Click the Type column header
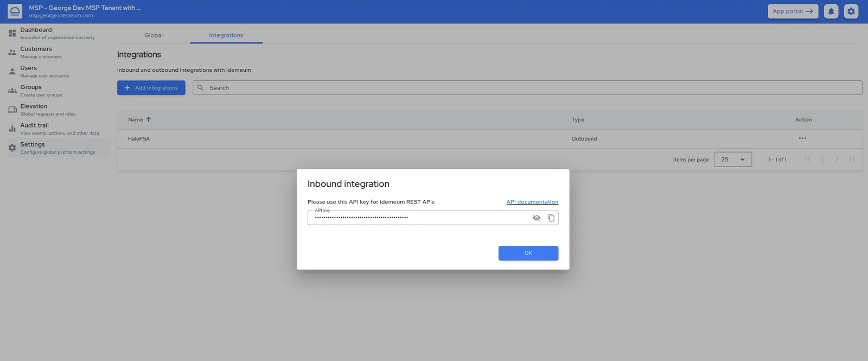Viewport: 868px width, 361px height. click(578, 120)
